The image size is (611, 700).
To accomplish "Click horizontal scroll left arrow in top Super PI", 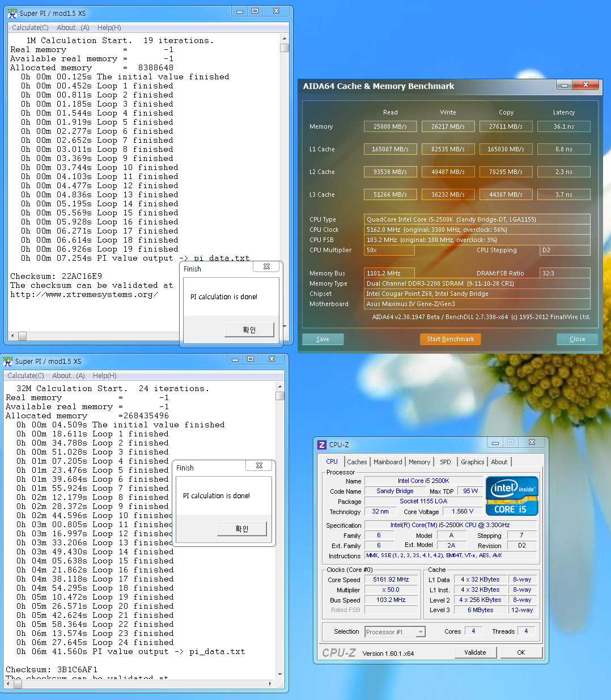I will 12,336.
